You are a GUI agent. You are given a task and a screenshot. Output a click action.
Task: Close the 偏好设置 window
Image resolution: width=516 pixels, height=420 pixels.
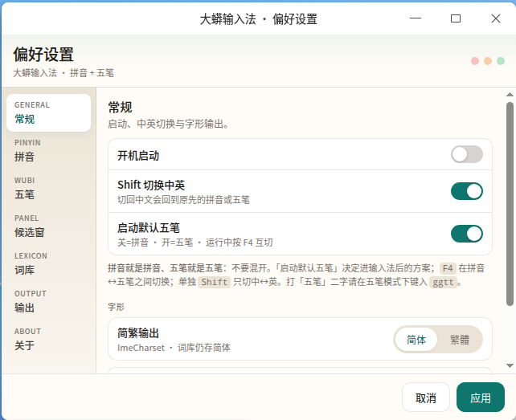pos(496,18)
